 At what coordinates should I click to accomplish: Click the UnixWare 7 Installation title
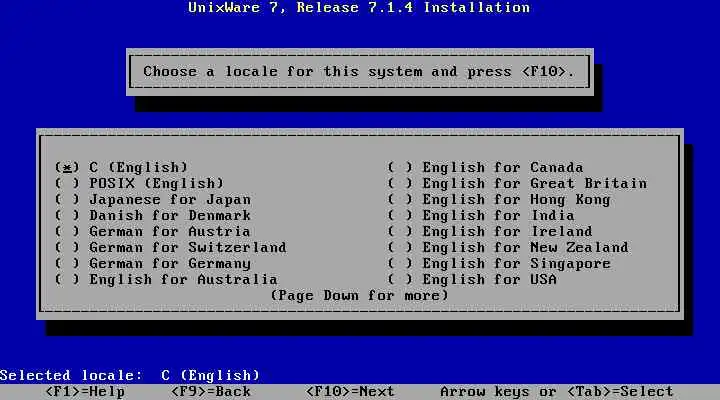pos(359,7)
